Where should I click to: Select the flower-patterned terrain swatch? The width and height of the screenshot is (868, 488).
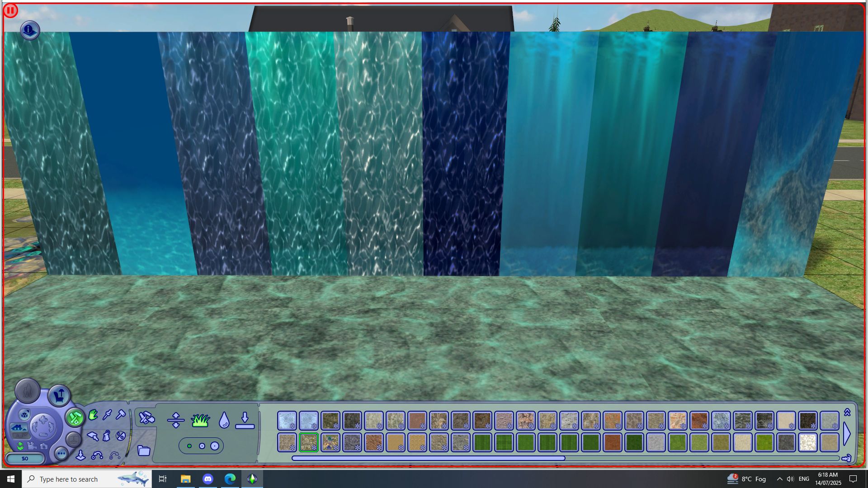click(330, 442)
